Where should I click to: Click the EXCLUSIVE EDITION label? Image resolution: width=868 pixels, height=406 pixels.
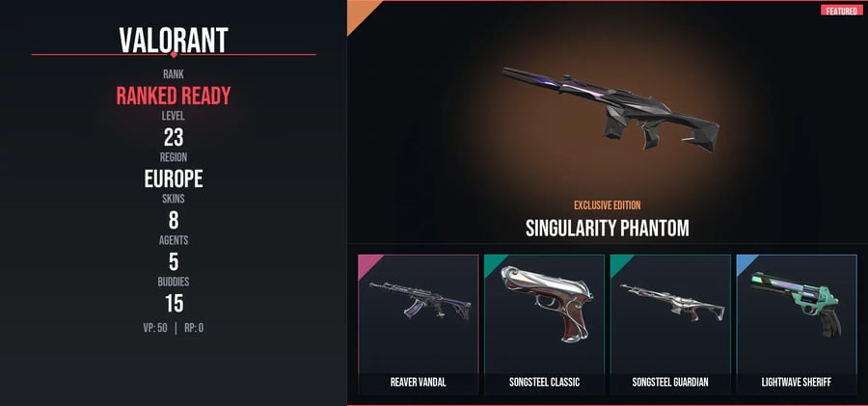point(608,205)
